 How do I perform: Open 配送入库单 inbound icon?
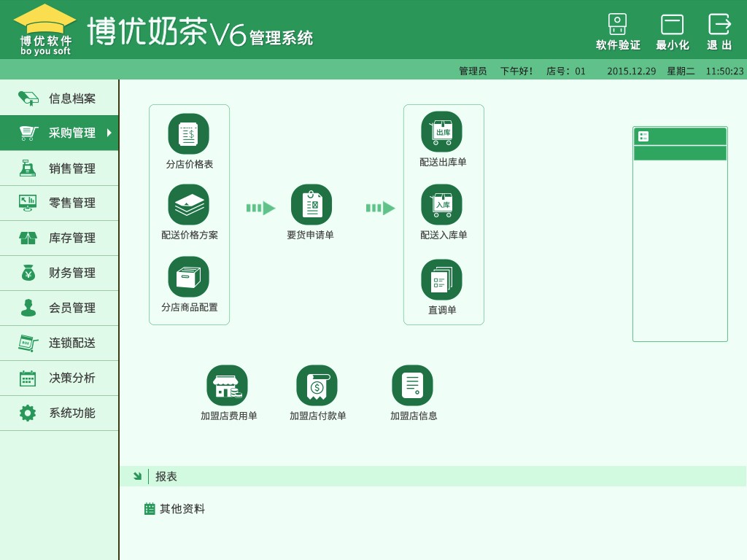coord(441,205)
